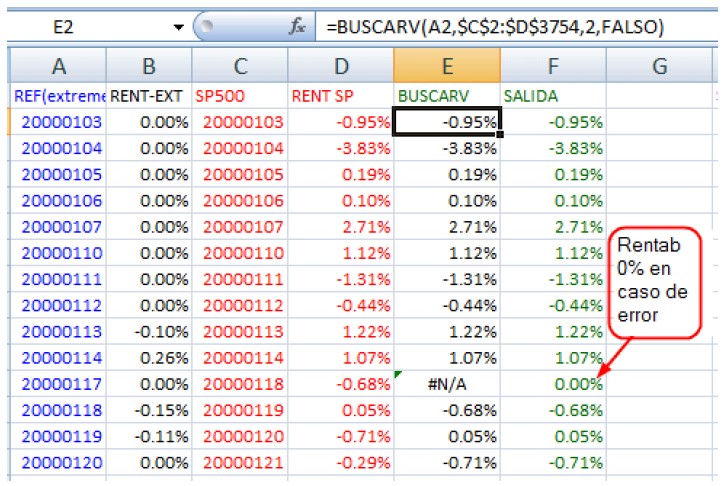724x486 pixels.
Task: Select the red 20000106 date in column C
Action: [x=240, y=201]
